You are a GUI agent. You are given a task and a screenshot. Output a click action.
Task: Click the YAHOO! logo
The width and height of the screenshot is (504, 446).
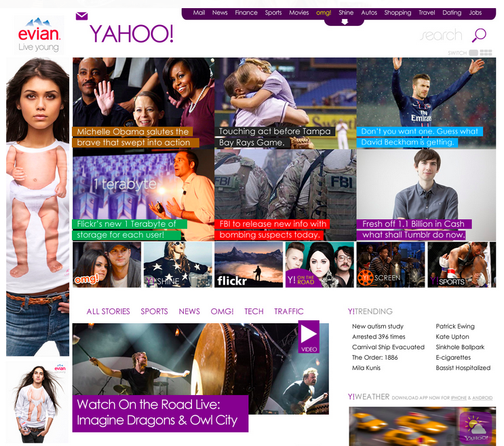coord(132,34)
